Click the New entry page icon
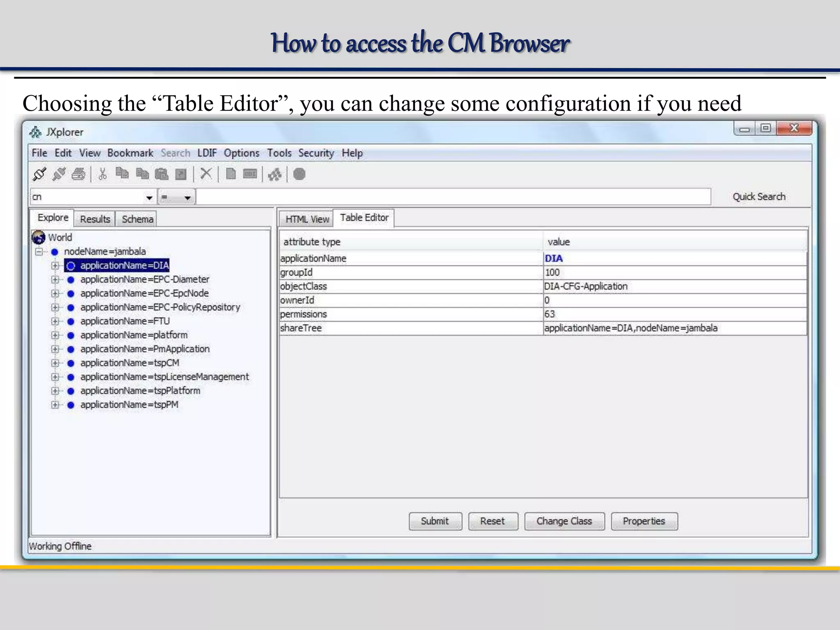The height and width of the screenshot is (630, 840). (x=231, y=174)
